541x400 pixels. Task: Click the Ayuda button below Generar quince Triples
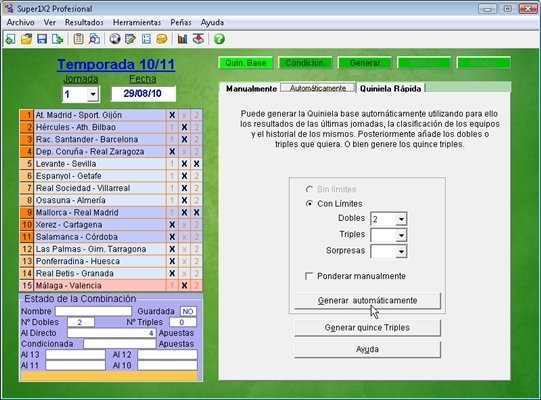pos(367,349)
